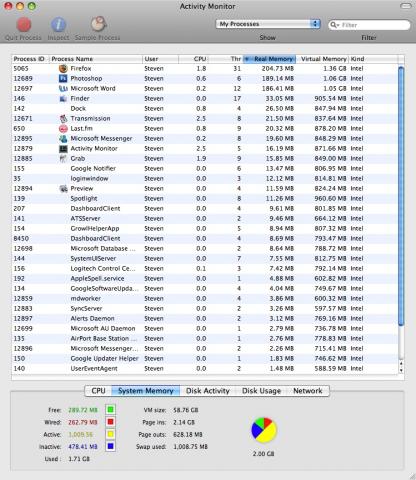Select the Microsoft Word process icon

click(63, 89)
